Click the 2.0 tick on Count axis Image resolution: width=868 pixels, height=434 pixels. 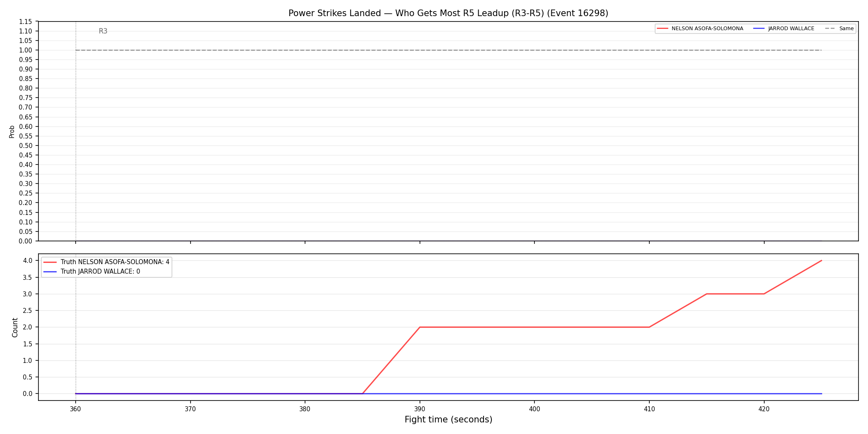point(28,327)
